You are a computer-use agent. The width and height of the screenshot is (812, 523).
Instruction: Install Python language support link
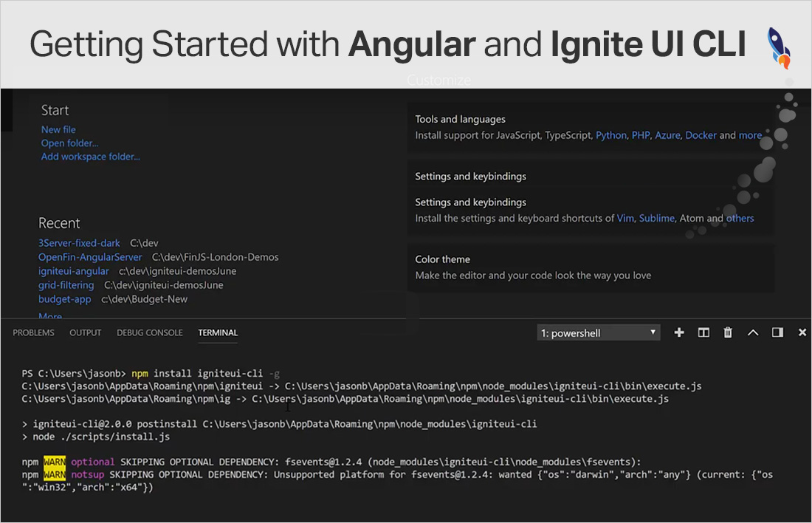click(x=611, y=136)
